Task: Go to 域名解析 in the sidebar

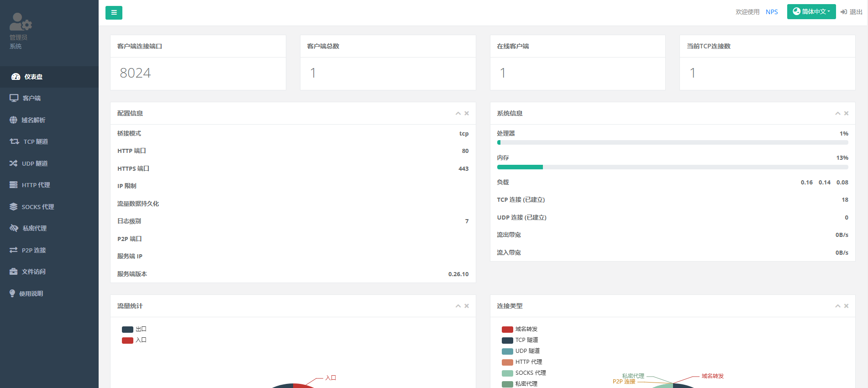Action: (49, 120)
